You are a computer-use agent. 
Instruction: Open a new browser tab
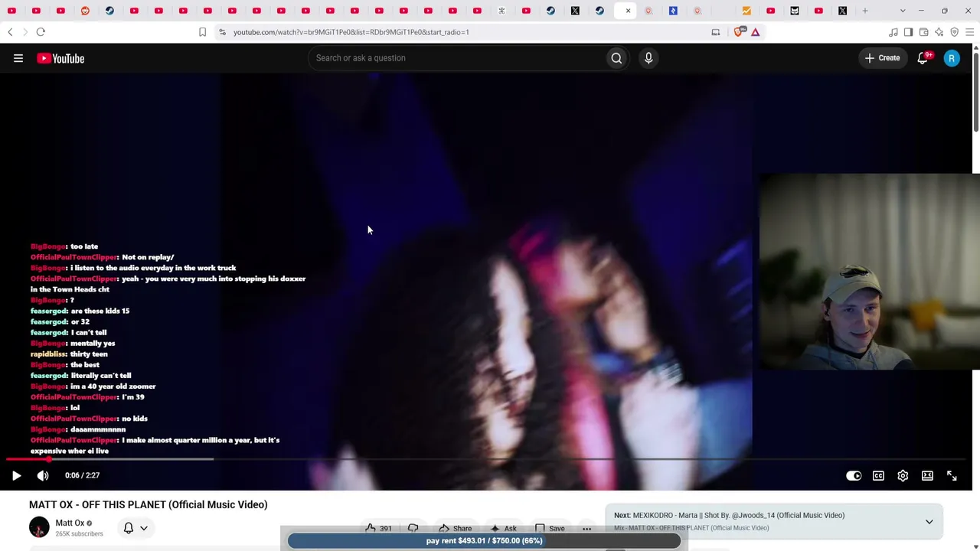tap(865, 11)
